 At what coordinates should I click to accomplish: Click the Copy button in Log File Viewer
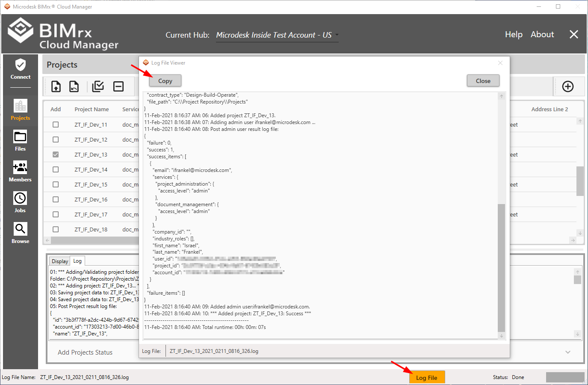coord(165,81)
